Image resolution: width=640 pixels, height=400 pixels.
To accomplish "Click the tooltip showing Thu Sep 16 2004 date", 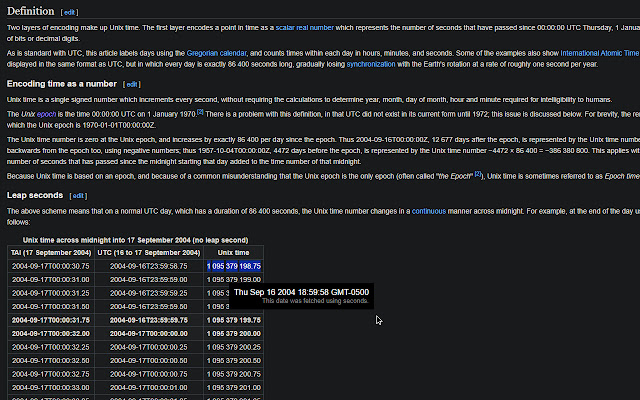I will pyautogui.click(x=300, y=294).
